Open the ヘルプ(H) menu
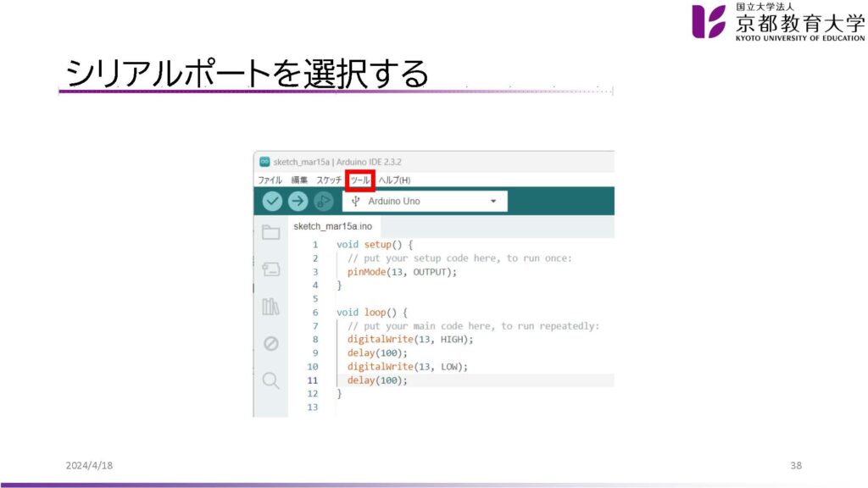The width and height of the screenshot is (868, 488). point(394,180)
